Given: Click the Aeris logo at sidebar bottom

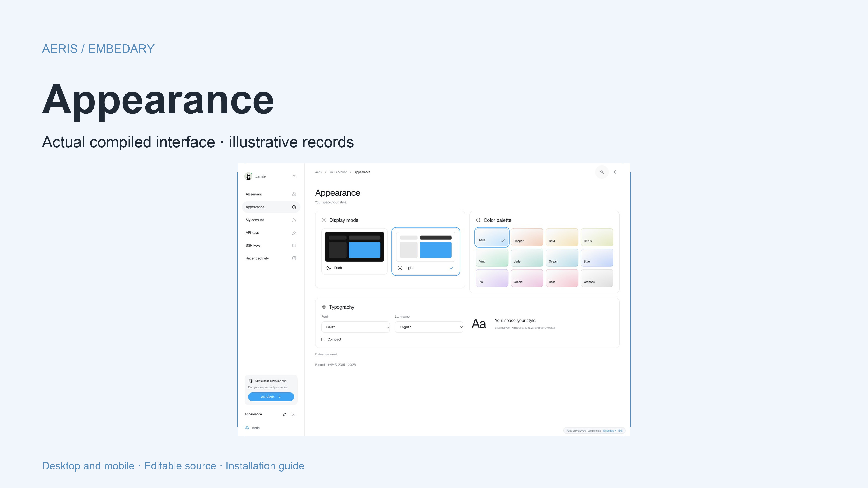Looking at the screenshot, I should (x=247, y=428).
